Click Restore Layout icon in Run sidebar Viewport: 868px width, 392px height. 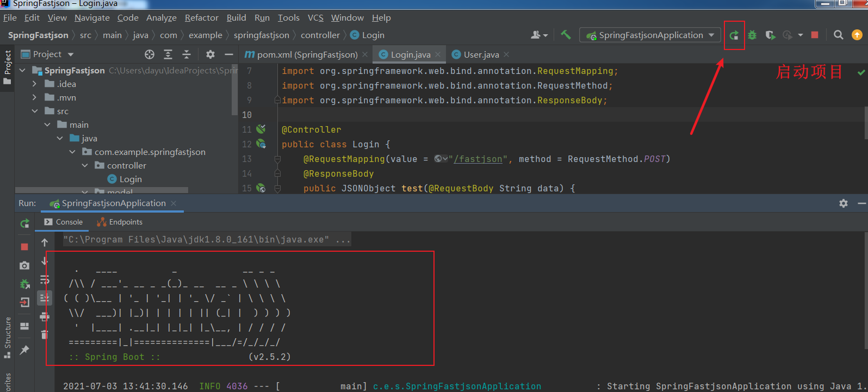point(24,326)
